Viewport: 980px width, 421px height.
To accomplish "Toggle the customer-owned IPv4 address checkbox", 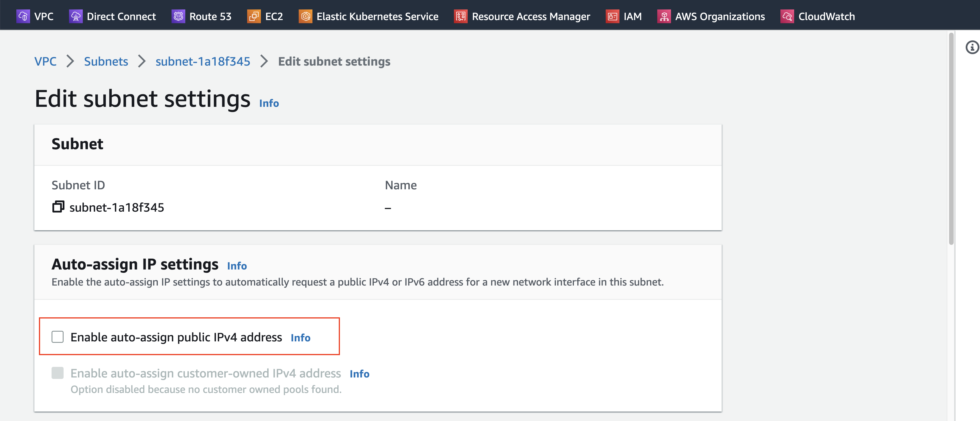I will coord(58,373).
